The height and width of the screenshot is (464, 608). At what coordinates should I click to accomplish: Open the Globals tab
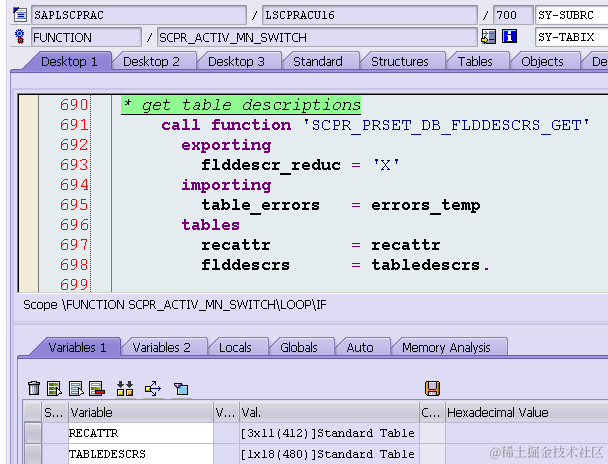pos(299,347)
